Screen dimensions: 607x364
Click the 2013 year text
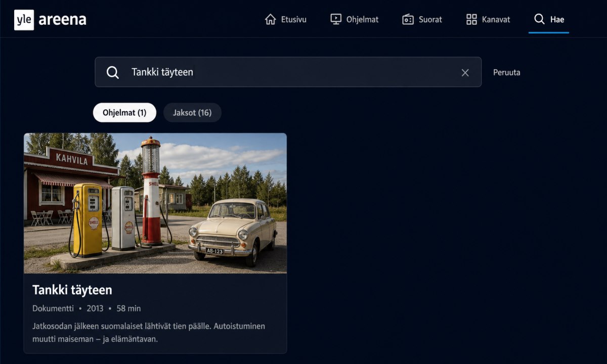95,308
